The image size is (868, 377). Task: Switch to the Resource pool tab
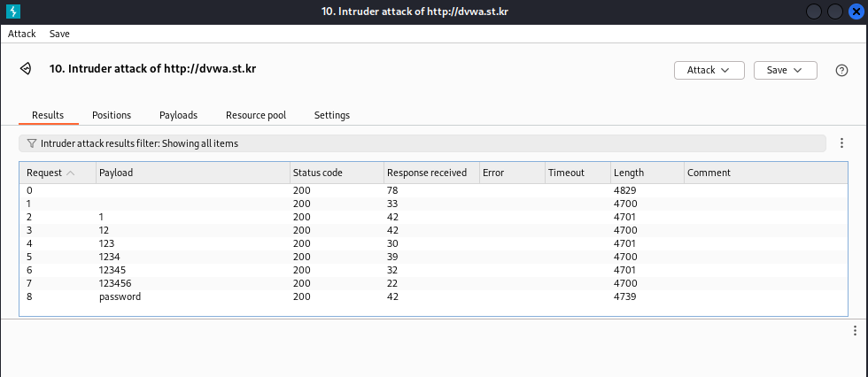(256, 115)
